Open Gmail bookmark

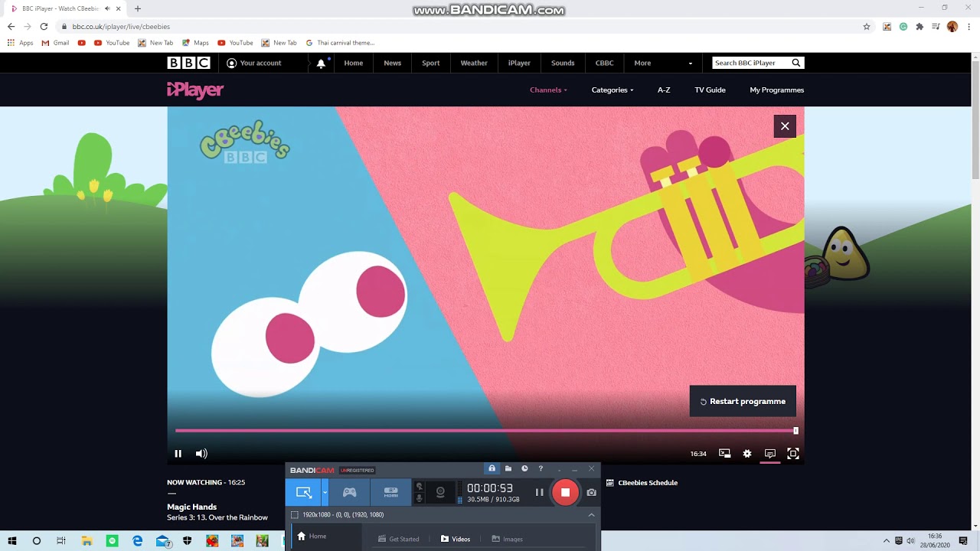click(x=55, y=43)
